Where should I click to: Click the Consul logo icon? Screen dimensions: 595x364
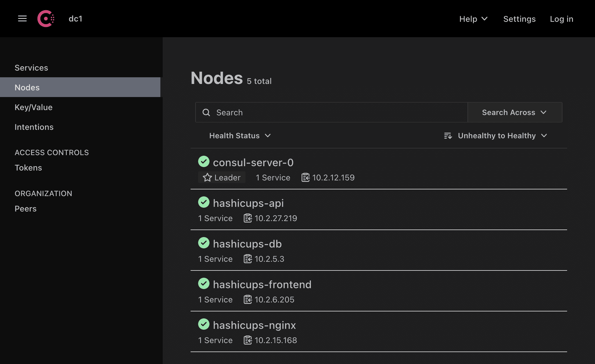46,18
